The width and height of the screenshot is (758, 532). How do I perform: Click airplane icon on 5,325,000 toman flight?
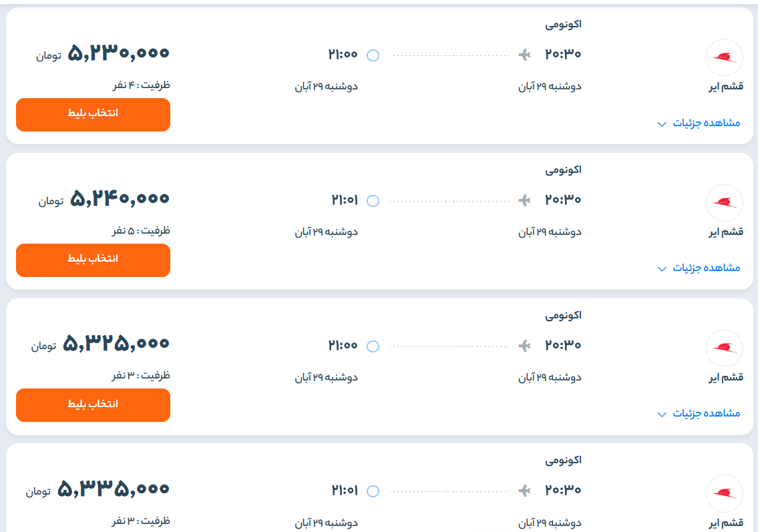(525, 345)
